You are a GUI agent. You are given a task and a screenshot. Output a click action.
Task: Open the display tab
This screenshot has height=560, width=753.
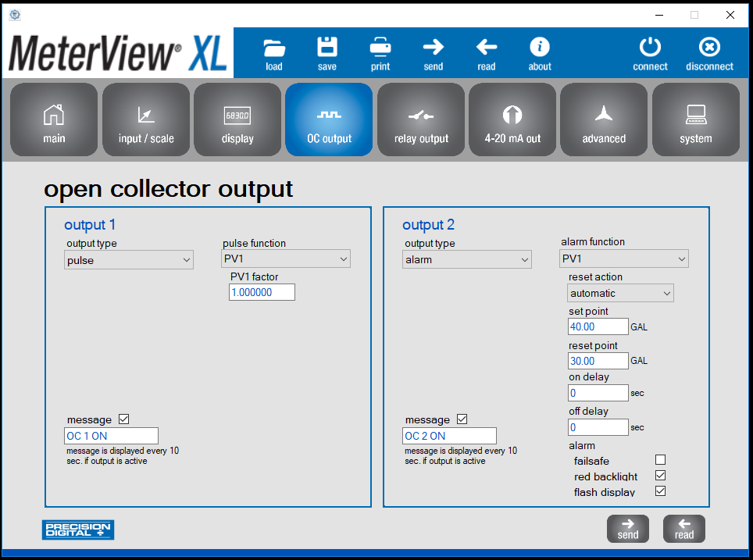click(x=237, y=119)
